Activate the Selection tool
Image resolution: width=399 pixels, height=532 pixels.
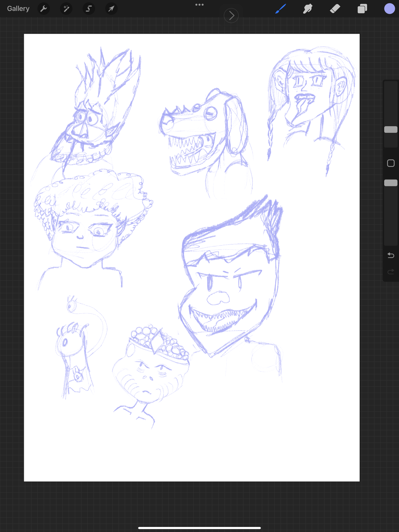tap(89, 9)
